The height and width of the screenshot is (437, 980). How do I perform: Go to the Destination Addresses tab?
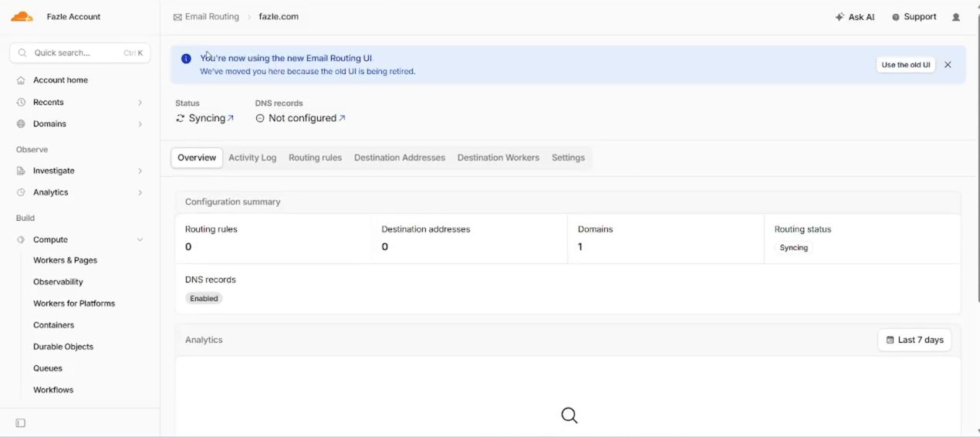[400, 158]
